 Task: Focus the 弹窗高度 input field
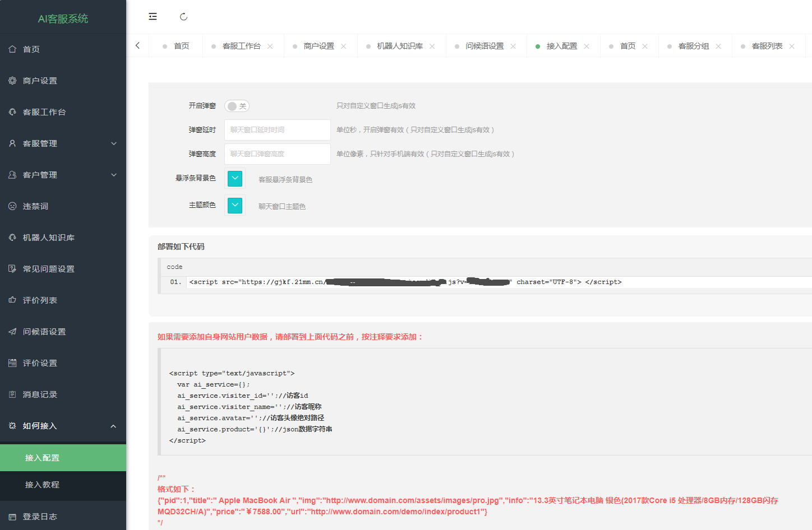[x=278, y=154]
